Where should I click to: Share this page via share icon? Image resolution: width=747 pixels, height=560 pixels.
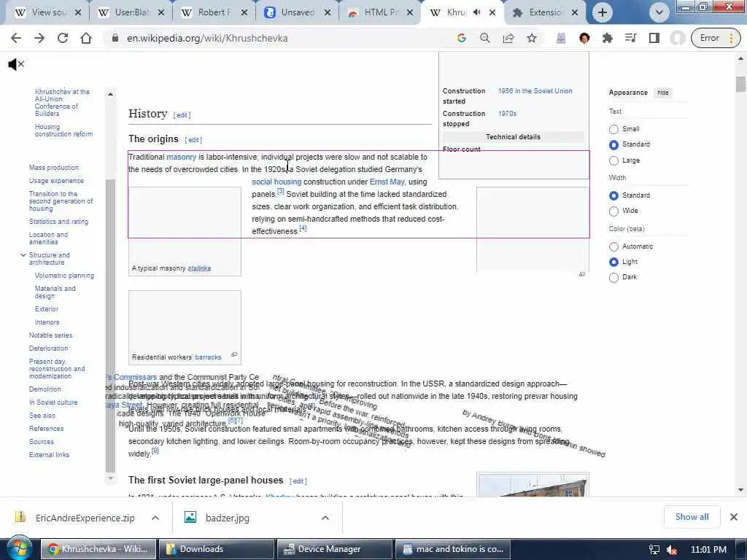(x=508, y=38)
